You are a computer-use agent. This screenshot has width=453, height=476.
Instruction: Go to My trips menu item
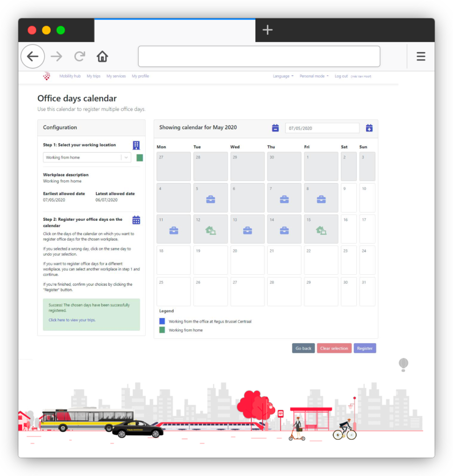93,76
